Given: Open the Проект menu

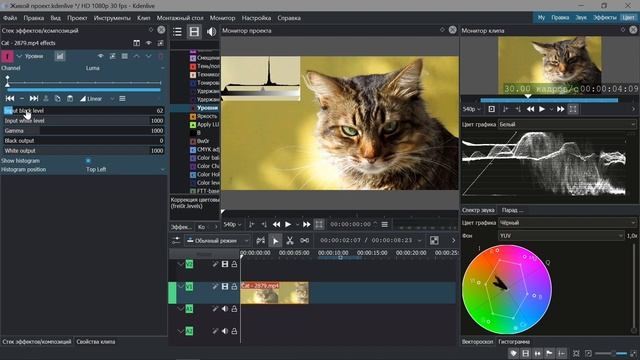Looking at the screenshot, I should click(77, 18).
